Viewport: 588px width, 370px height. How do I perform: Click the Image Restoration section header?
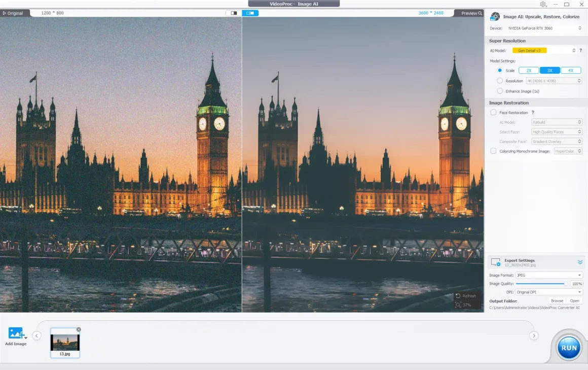508,103
